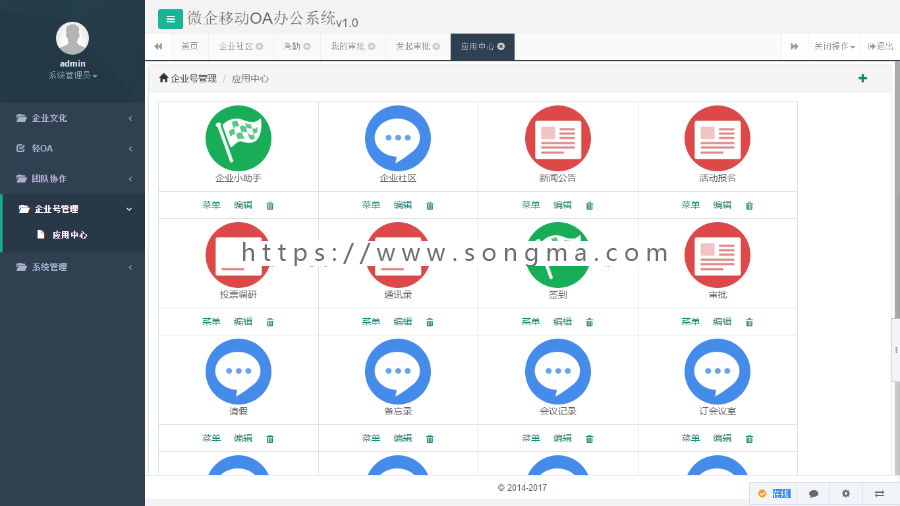Delete the 企业社区 app via trash icon
Image resolution: width=900 pixels, height=506 pixels.
point(430,205)
